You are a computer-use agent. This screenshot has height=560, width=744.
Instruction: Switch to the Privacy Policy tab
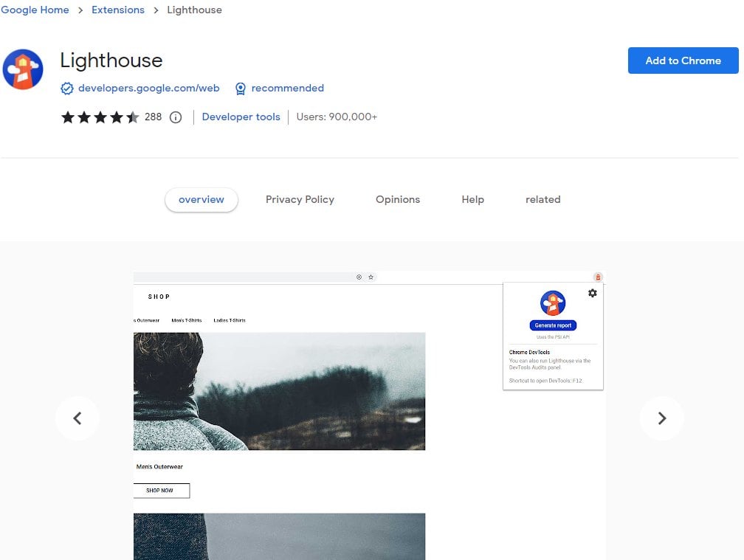point(300,200)
